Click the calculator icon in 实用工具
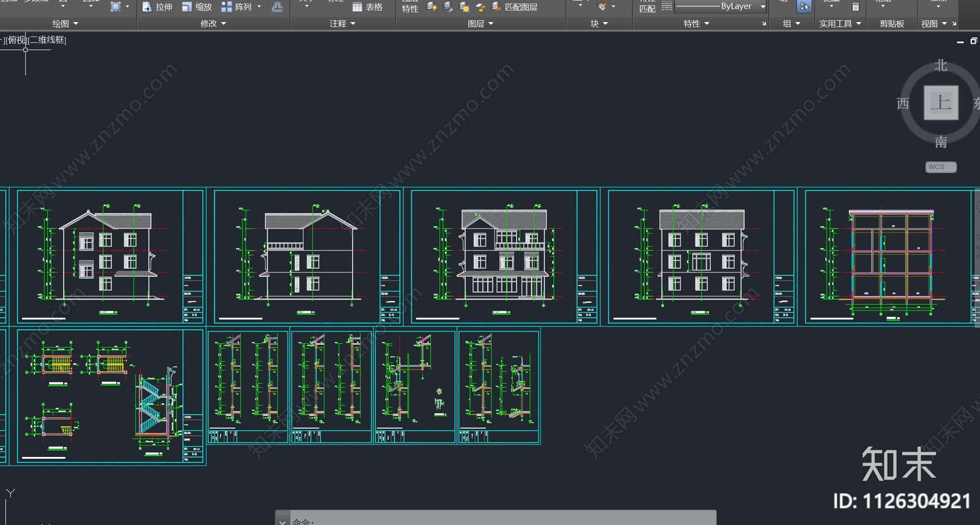The width and height of the screenshot is (980, 525). point(856,7)
